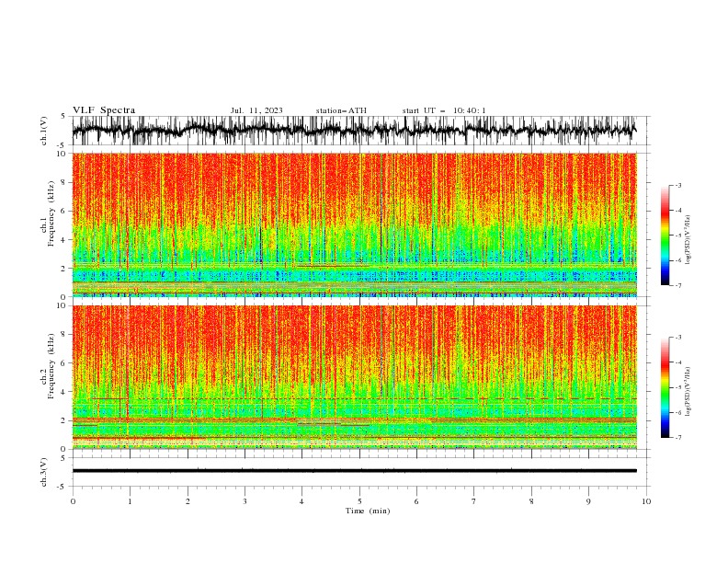Image resolution: width=728 pixels, height=563 pixels.
Task: Click time axis tick label '2'
Action: [x=188, y=501]
